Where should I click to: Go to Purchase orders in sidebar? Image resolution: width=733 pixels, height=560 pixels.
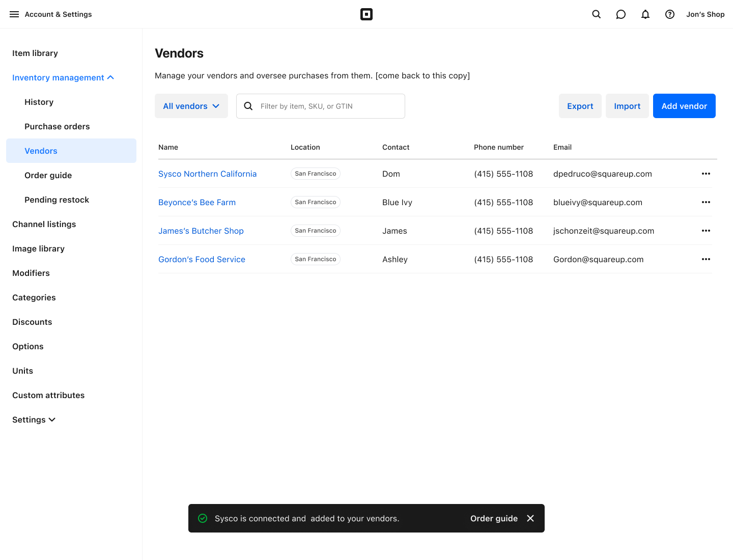coord(57,126)
